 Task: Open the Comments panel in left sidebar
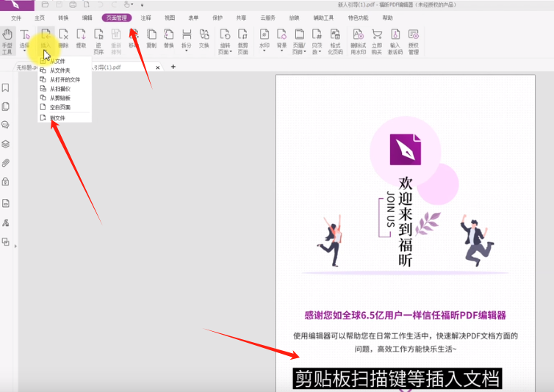[x=5, y=125]
